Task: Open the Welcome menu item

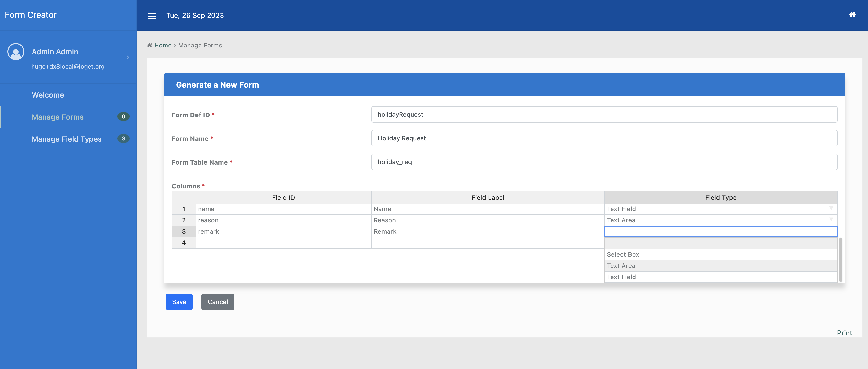Action: [x=48, y=95]
